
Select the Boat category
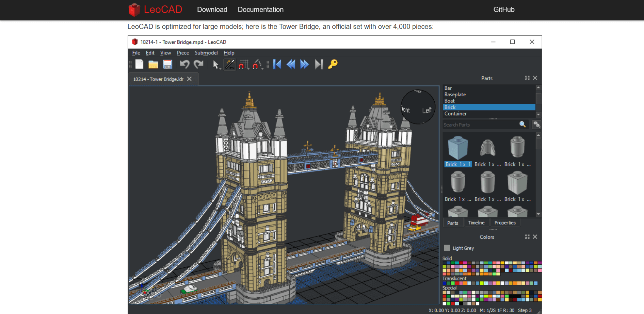point(489,101)
